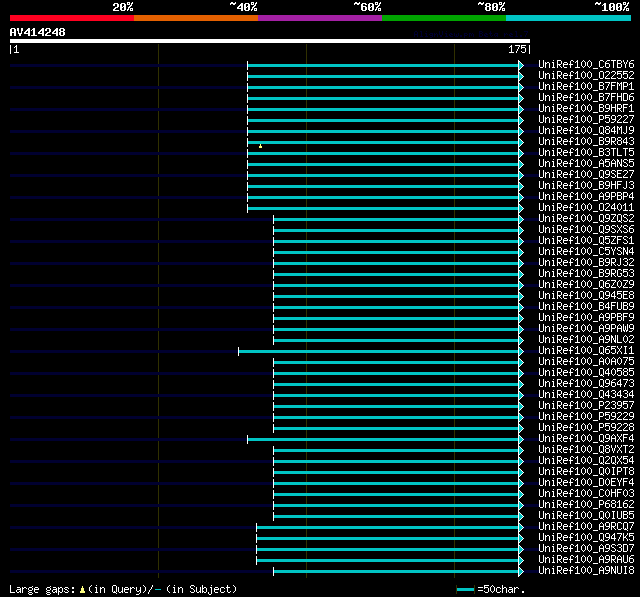Open the UniRef100_O22552 entry
The width and height of the screenshot is (640, 597).
coord(586,75)
